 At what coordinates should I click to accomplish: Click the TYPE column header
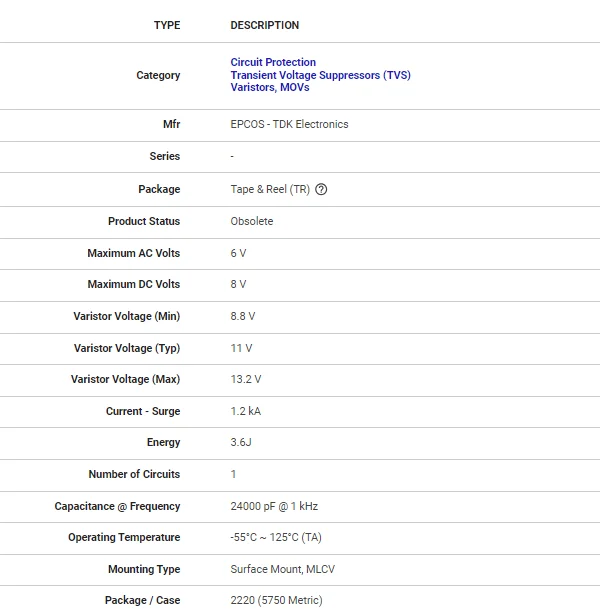click(167, 25)
